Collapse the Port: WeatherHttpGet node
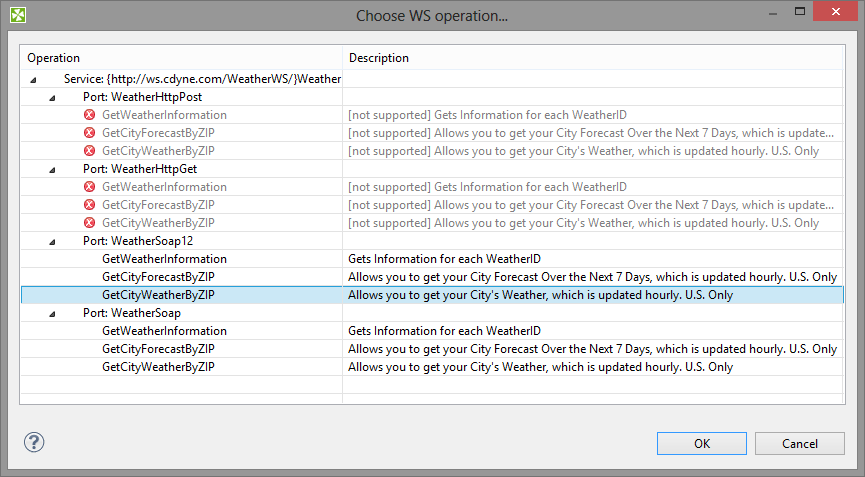This screenshot has height=477, width=865. 53,169
